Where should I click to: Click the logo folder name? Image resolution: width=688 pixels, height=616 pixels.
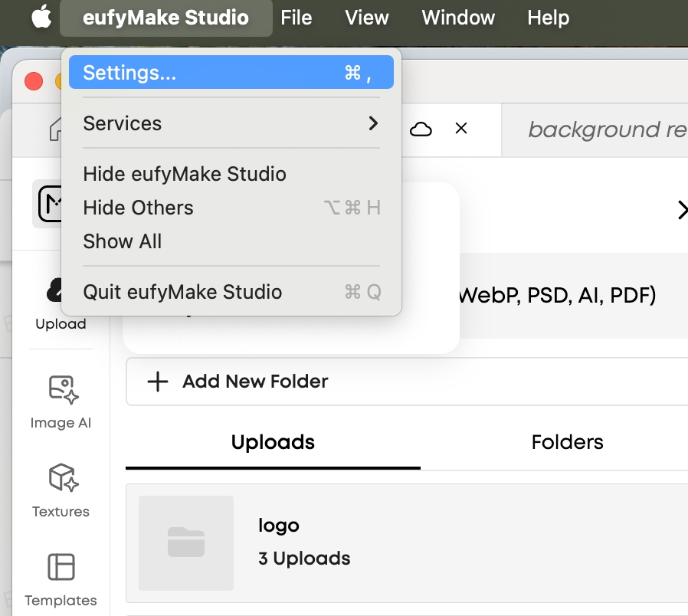[x=279, y=526]
